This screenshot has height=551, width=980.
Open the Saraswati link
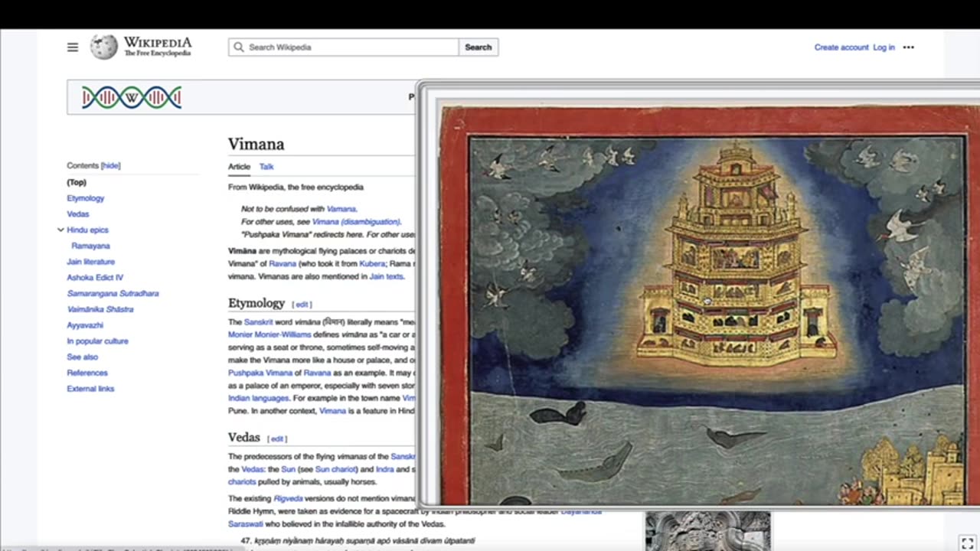coord(247,523)
